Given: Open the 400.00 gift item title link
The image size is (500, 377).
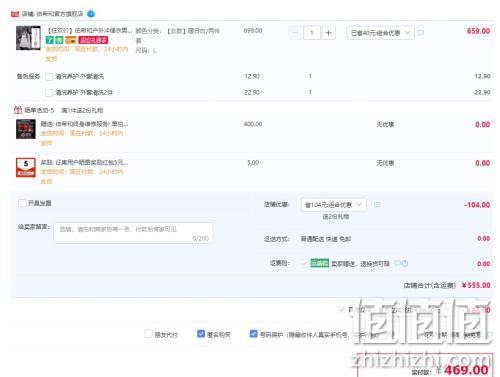Looking at the screenshot, I should click(84, 124).
